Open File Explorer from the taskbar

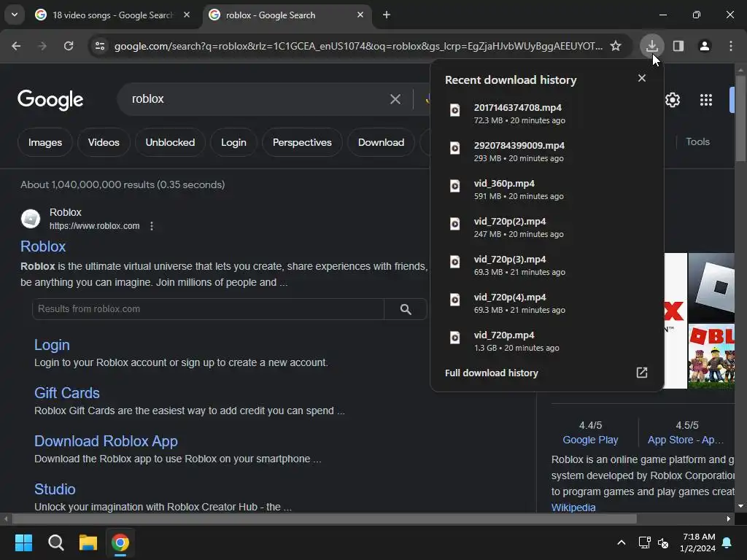click(x=88, y=542)
